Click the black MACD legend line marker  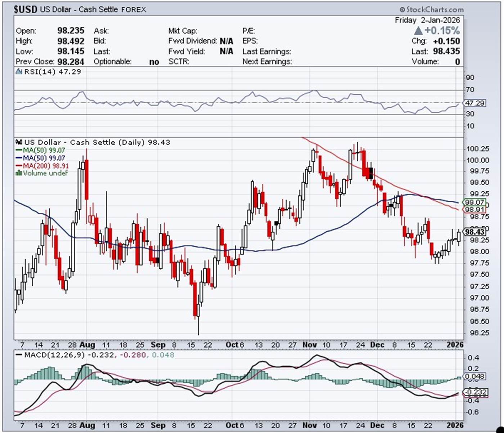pos(19,355)
